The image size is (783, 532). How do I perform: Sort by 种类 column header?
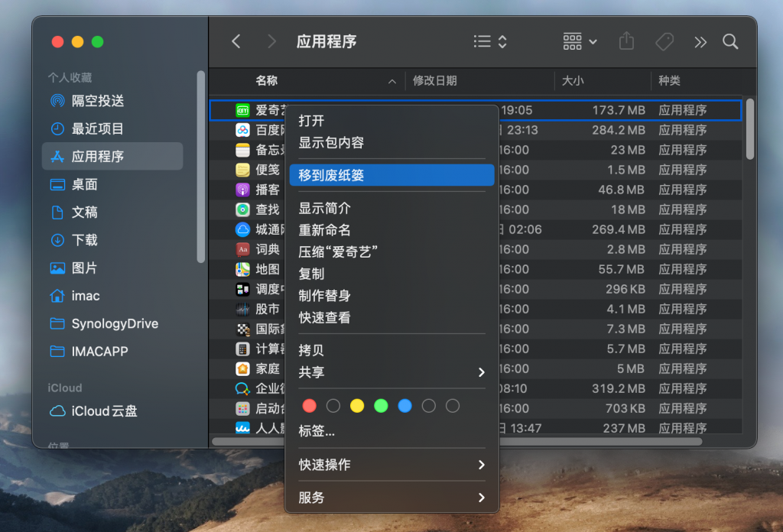pyautogui.click(x=669, y=80)
